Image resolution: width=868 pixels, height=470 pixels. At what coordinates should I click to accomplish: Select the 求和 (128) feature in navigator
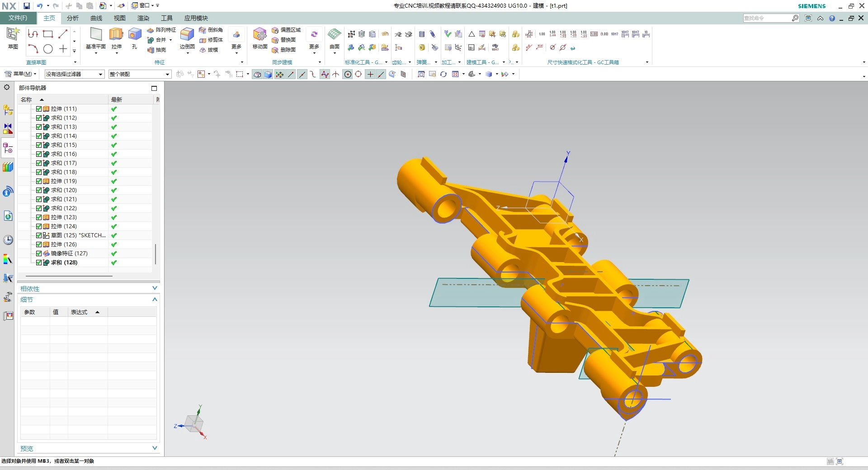point(64,263)
